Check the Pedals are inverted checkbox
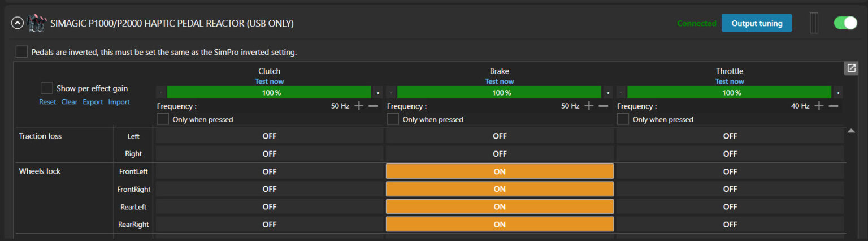The width and height of the screenshot is (868, 241). (x=21, y=52)
